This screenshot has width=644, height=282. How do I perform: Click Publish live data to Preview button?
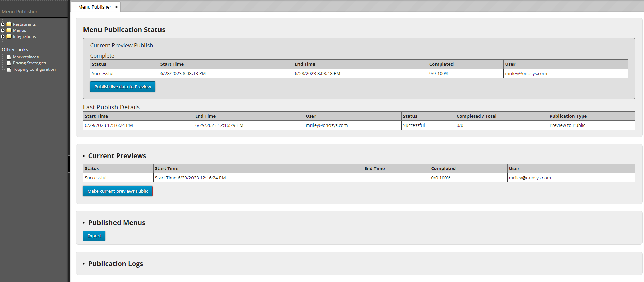tap(123, 87)
